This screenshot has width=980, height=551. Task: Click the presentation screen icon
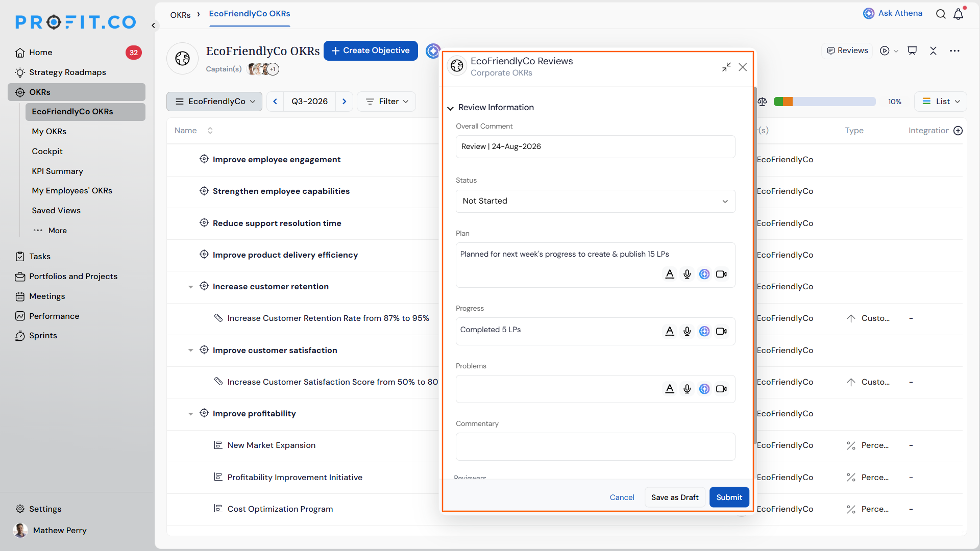[x=912, y=51]
